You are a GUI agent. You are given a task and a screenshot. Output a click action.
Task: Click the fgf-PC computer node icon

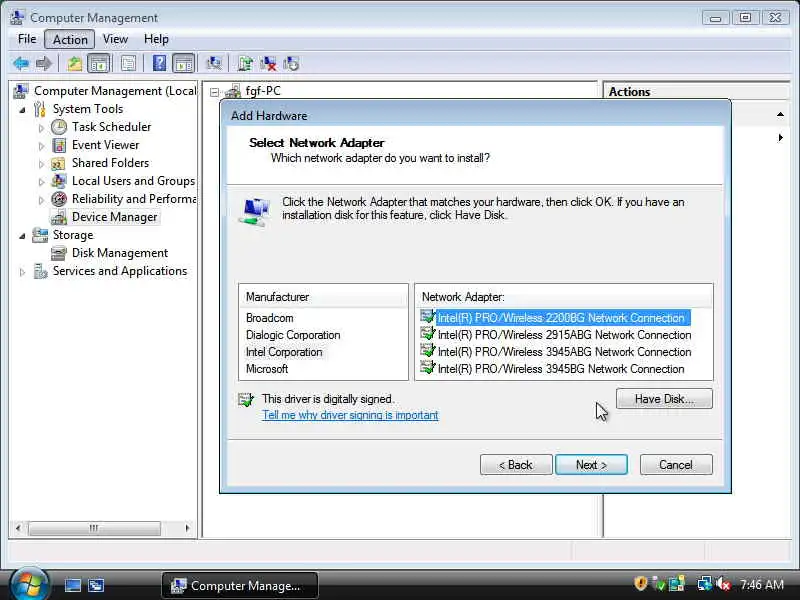point(233,91)
